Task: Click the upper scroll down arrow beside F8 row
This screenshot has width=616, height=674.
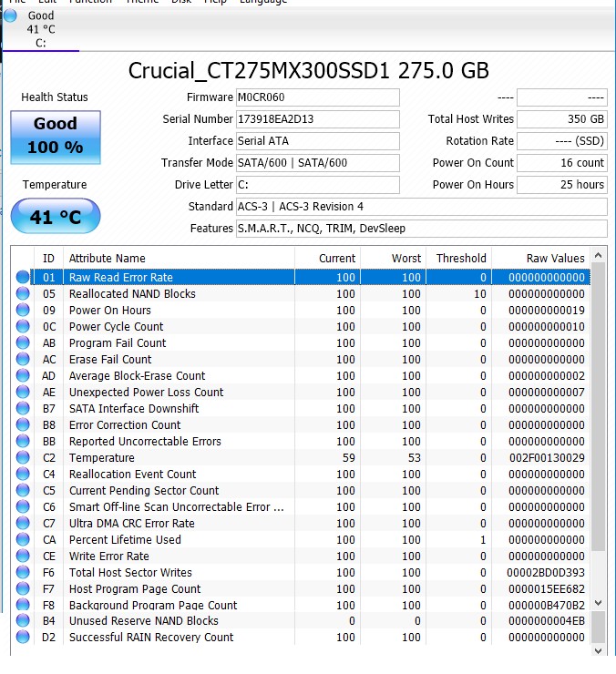Action: pos(598,603)
